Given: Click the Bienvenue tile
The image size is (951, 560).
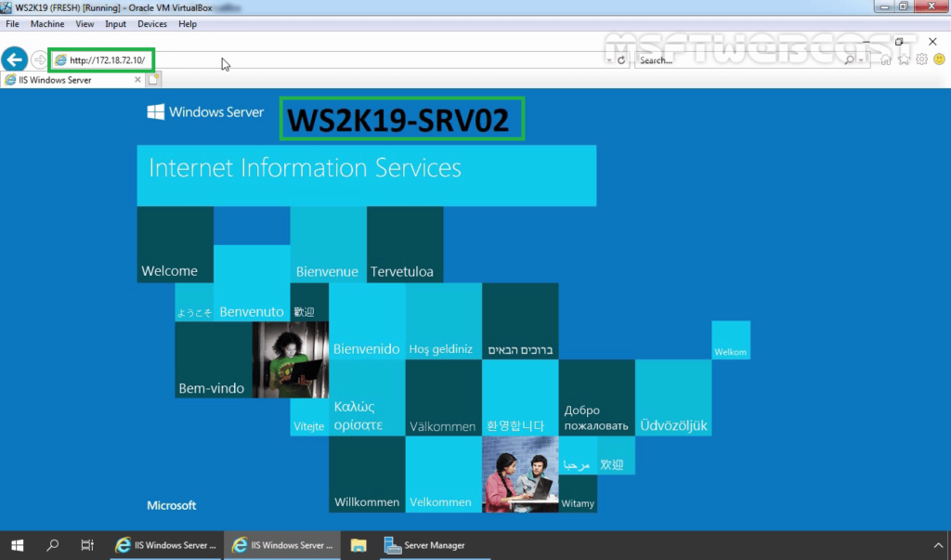Looking at the screenshot, I should pyautogui.click(x=328, y=244).
